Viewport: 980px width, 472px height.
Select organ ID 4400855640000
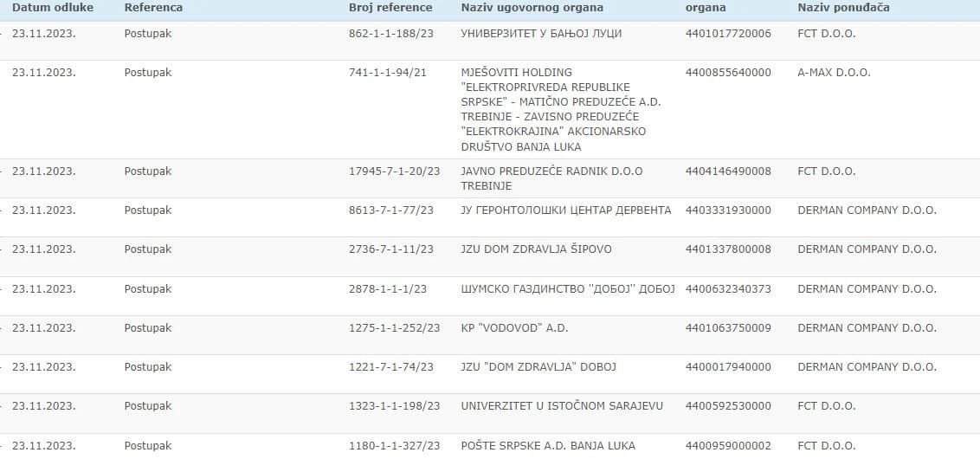(x=728, y=73)
